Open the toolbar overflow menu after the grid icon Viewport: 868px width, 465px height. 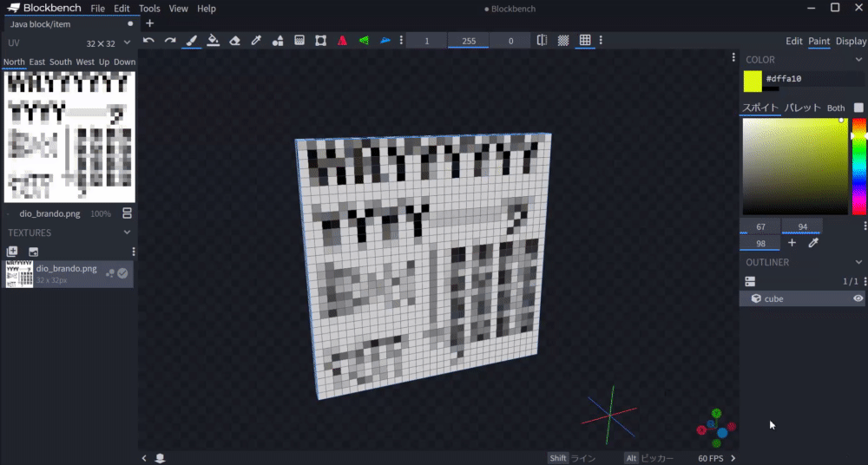(601, 41)
